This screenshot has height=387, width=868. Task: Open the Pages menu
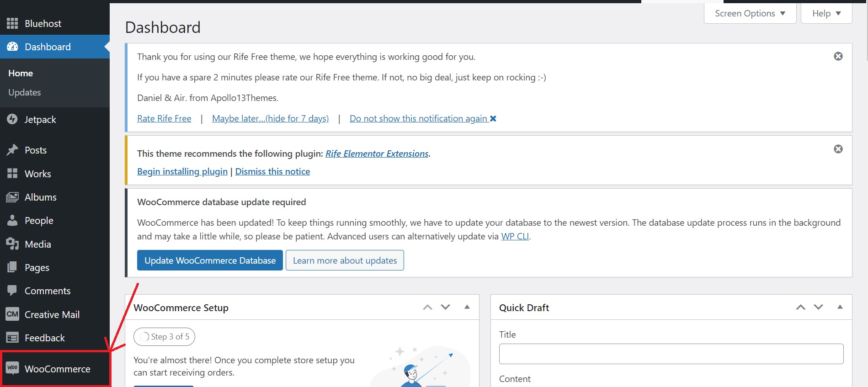37,268
